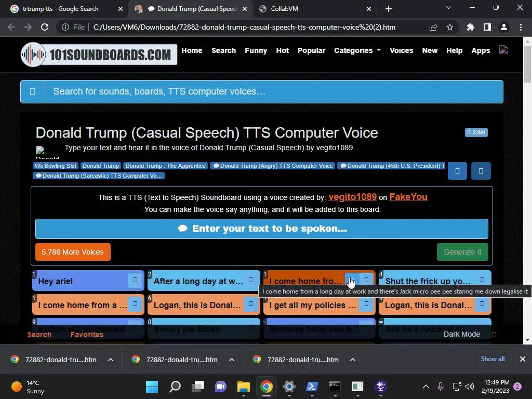Click Enter your text to be spoken field

pyautogui.click(x=262, y=229)
